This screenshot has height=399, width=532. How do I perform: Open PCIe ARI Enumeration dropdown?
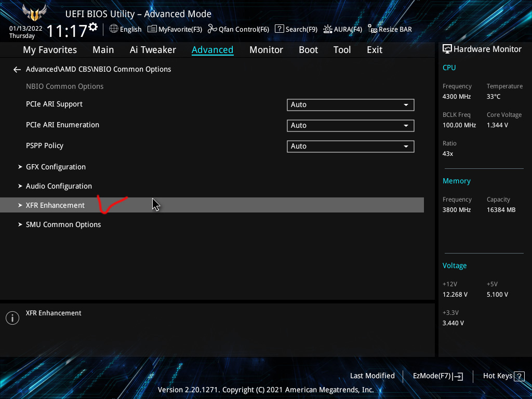(x=351, y=126)
